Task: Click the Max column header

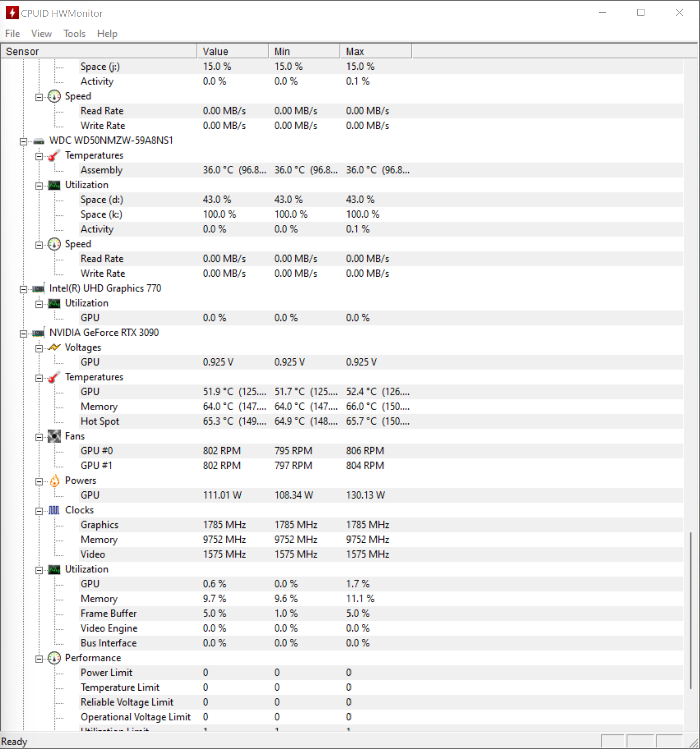Action: (x=376, y=51)
